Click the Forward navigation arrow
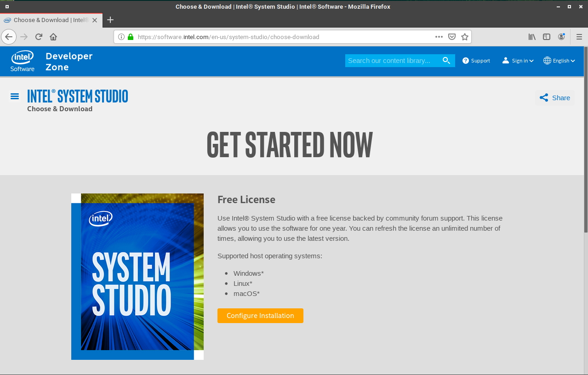 click(24, 37)
